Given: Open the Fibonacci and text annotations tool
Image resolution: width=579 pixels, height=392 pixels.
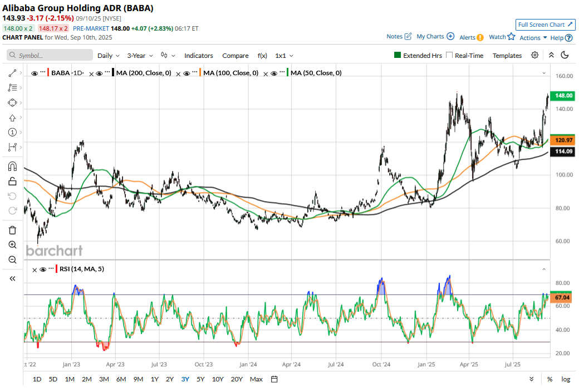Looking at the screenshot, I should [x=12, y=87].
